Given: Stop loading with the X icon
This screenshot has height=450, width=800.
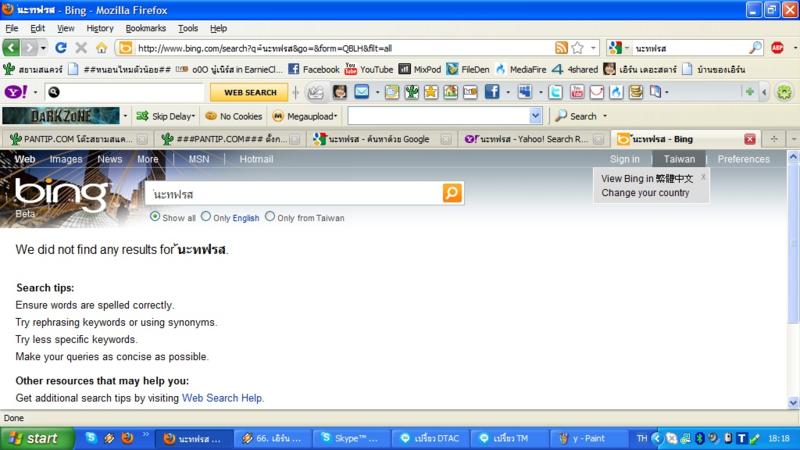Looking at the screenshot, I should (x=81, y=48).
